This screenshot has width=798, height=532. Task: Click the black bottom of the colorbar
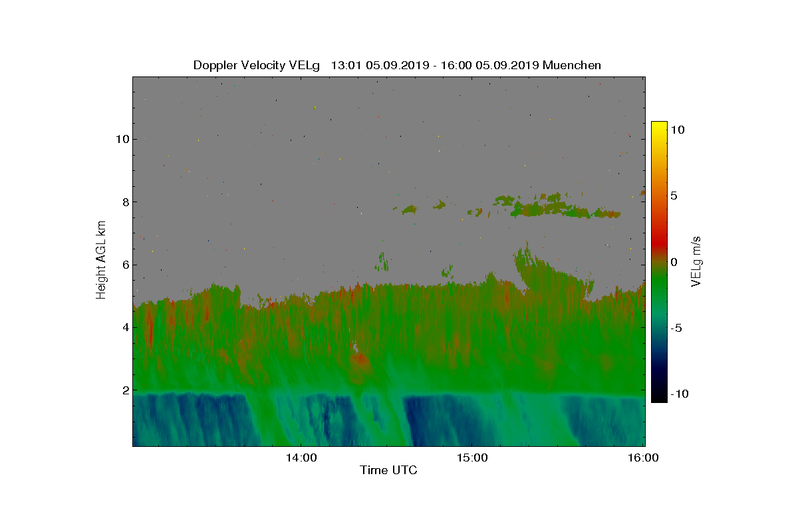tap(659, 398)
